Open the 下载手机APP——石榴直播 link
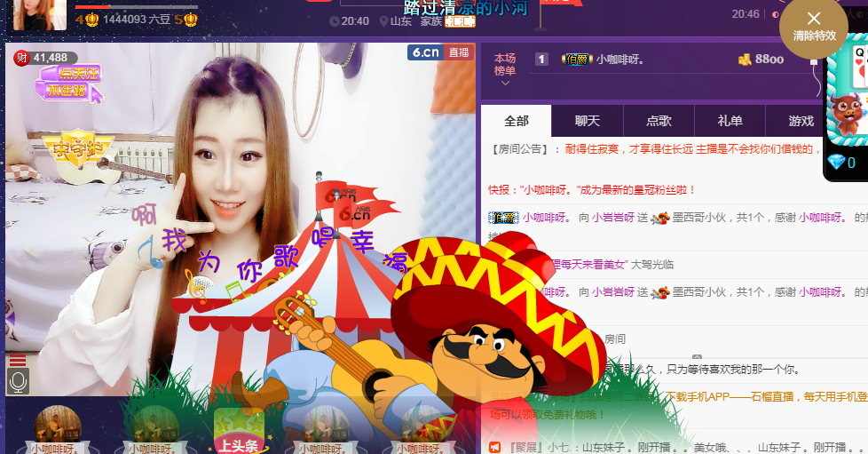Image resolution: width=868 pixels, height=454 pixels. (729, 397)
